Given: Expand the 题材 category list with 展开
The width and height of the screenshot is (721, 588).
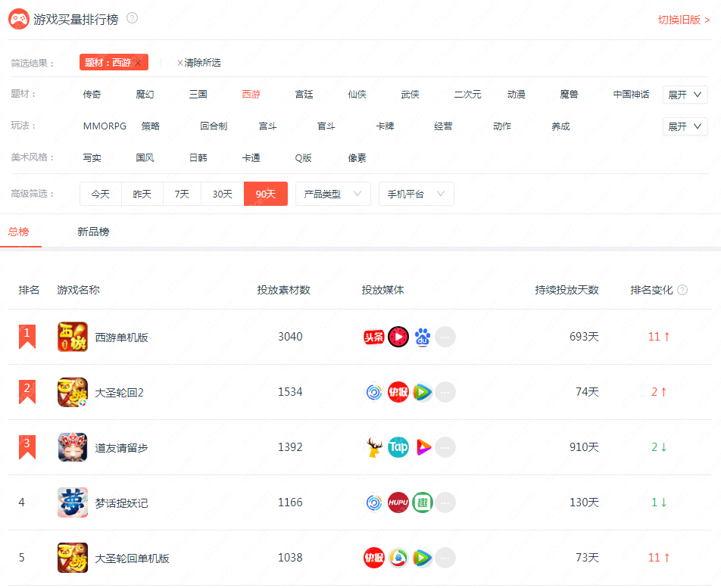Looking at the screenshot, I should point(685,95).
